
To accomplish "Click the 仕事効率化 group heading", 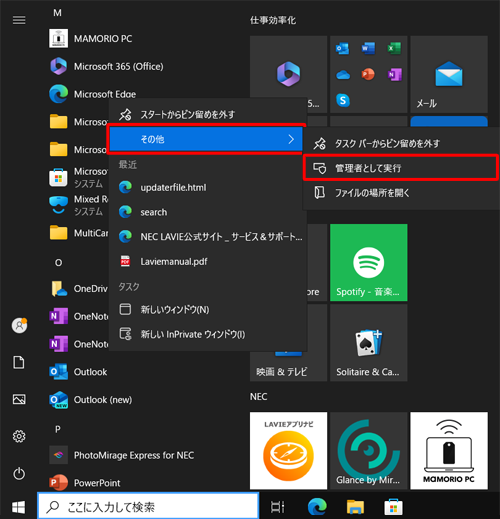I will [x=273, y=20].
